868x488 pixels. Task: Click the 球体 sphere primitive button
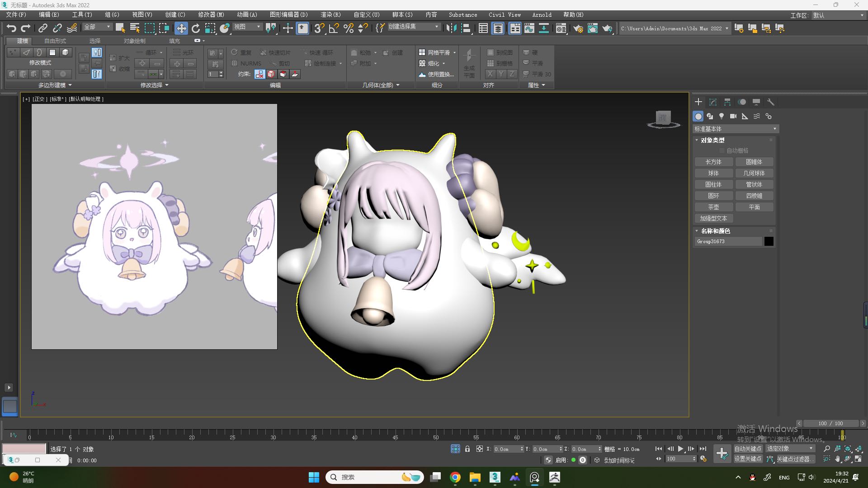coord(713,174)
